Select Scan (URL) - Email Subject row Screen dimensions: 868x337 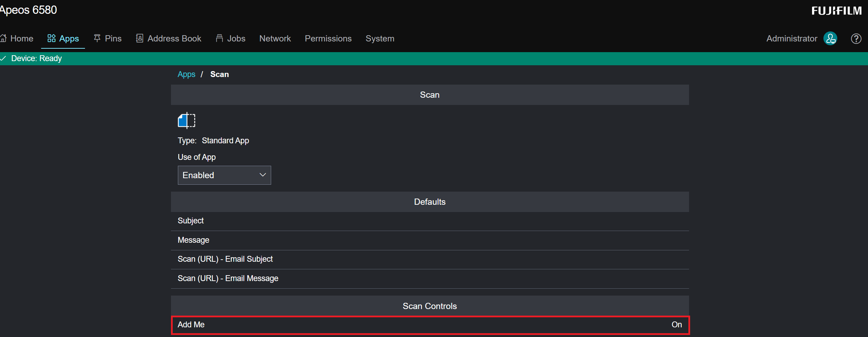[x=430, y=259]
